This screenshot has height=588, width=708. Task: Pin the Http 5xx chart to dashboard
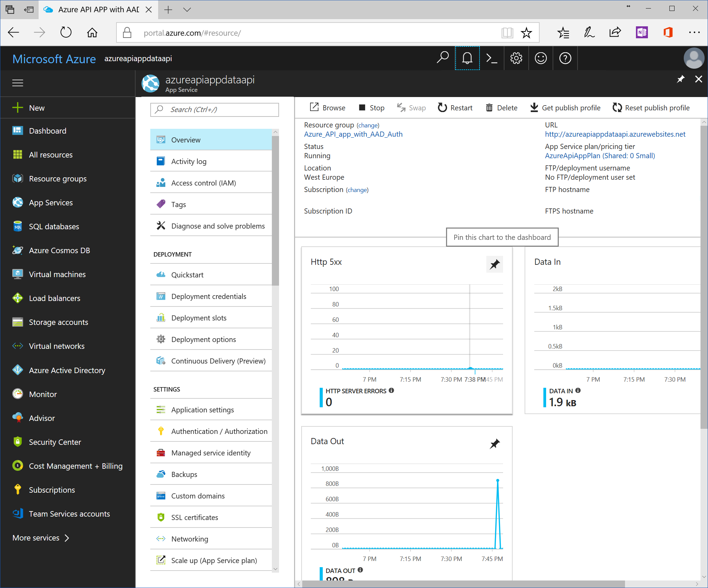(494, 264)
